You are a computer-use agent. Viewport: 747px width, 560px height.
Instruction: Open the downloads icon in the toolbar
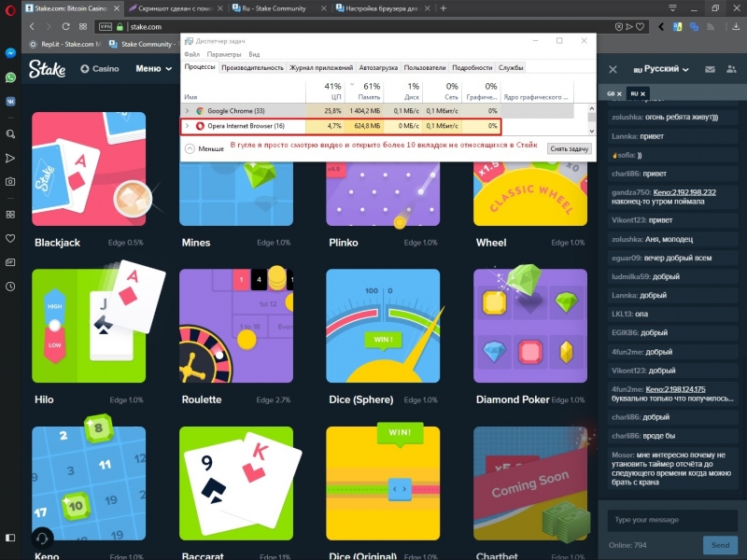pyautogui.click(x=736, y=27)
